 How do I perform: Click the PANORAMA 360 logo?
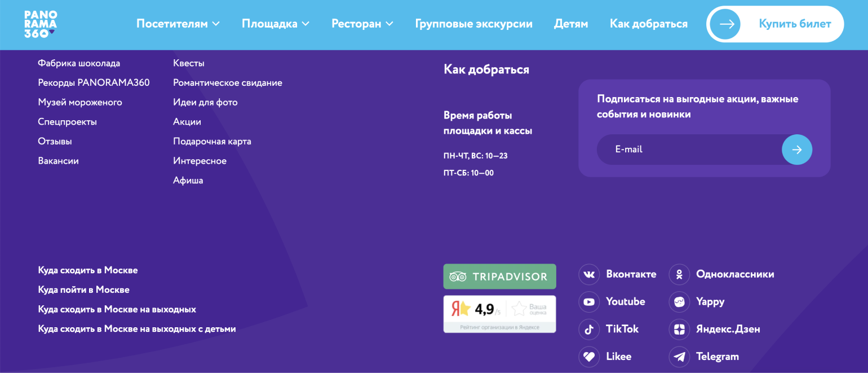[x=41, y=25]
